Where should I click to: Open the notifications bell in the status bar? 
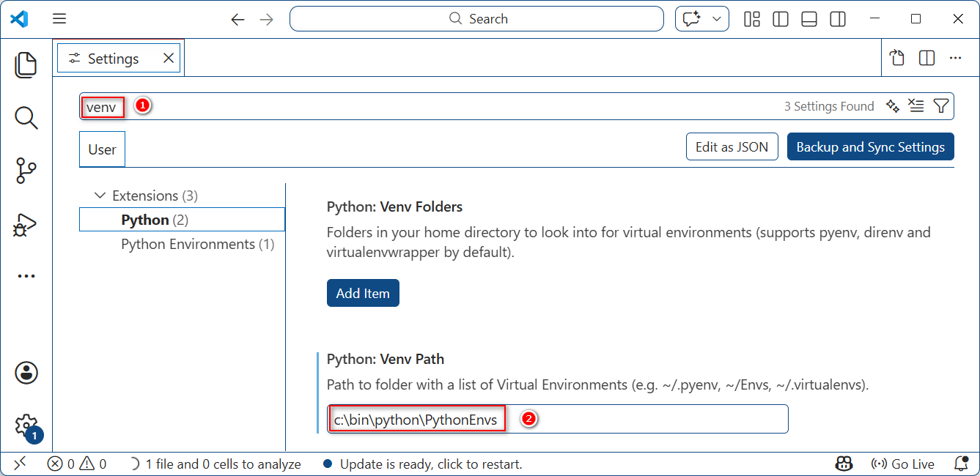[x=962, y=464]
